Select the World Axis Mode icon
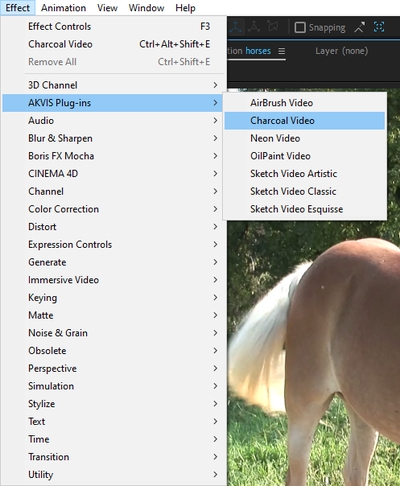The height and width of the screenshot is (486, 400). (254, 27)
